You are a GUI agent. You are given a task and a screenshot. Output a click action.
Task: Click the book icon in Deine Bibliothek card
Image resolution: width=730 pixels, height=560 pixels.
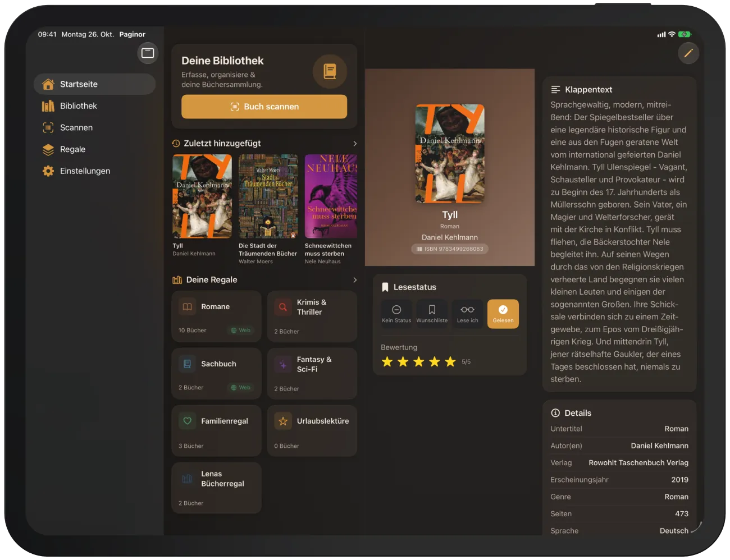pos(330,71)
